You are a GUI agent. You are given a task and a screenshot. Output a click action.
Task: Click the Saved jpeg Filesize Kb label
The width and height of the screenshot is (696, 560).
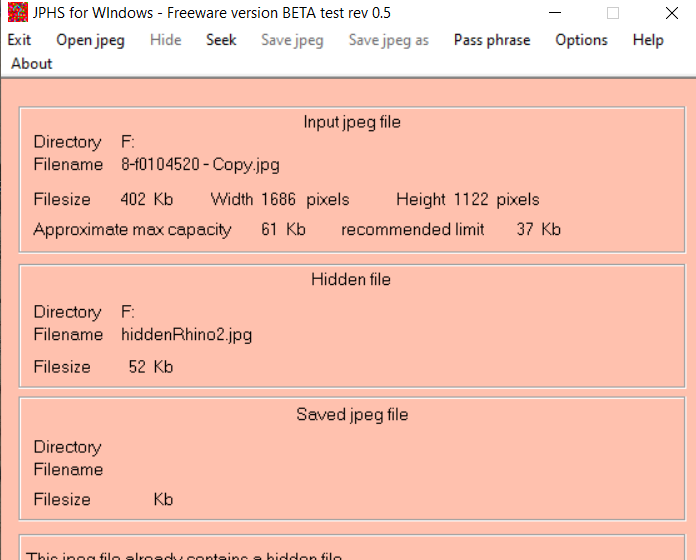(x=163, y=500)
